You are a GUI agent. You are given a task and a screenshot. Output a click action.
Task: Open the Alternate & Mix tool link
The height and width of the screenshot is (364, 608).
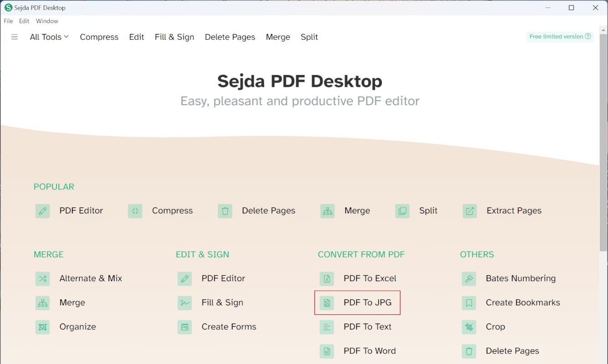click(x=91, y=278)
